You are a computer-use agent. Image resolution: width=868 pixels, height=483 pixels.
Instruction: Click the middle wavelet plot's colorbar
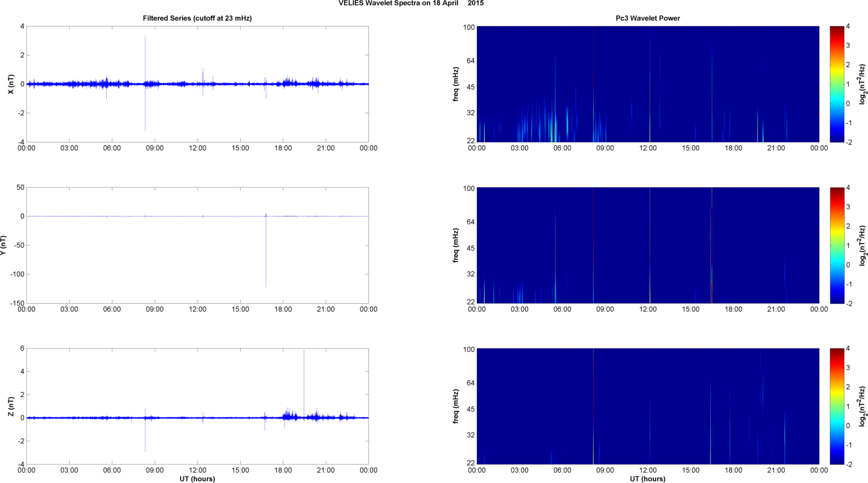(836, 245)
